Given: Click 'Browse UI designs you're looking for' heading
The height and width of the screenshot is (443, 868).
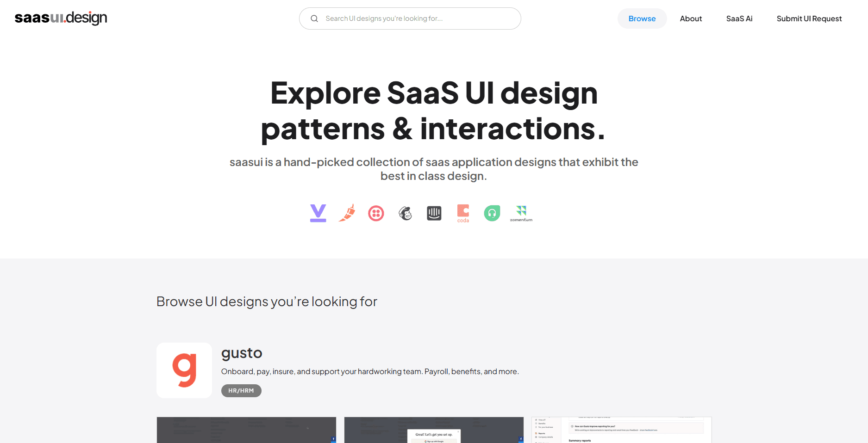Looking at the screenshot, I should [x=267, y=301].
